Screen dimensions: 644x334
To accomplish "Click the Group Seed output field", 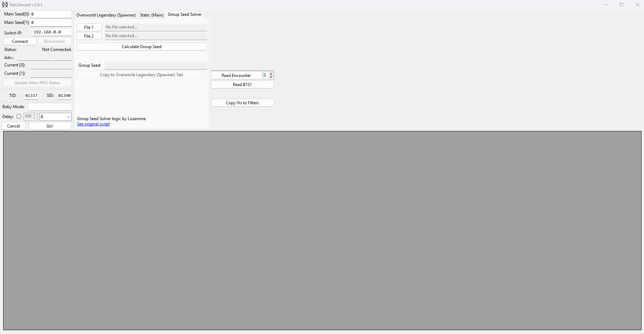I will [156, 66].
